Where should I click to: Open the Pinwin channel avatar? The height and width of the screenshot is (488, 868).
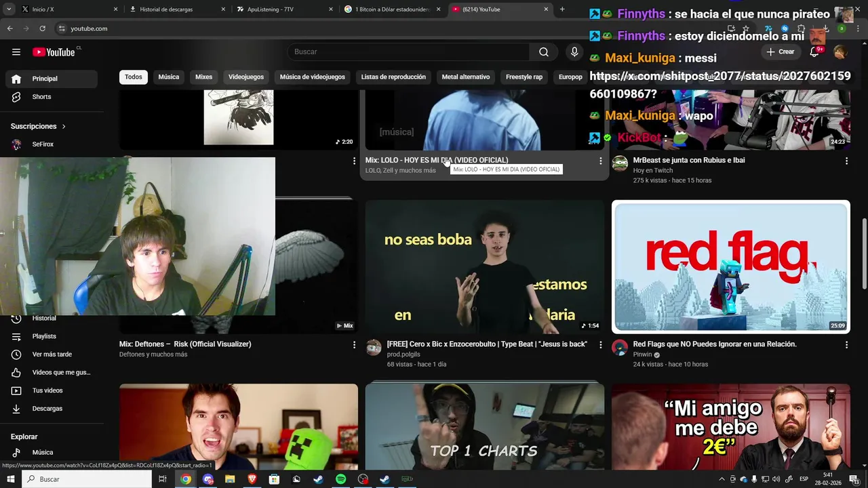pyautogui.click(x=620, y=347)
